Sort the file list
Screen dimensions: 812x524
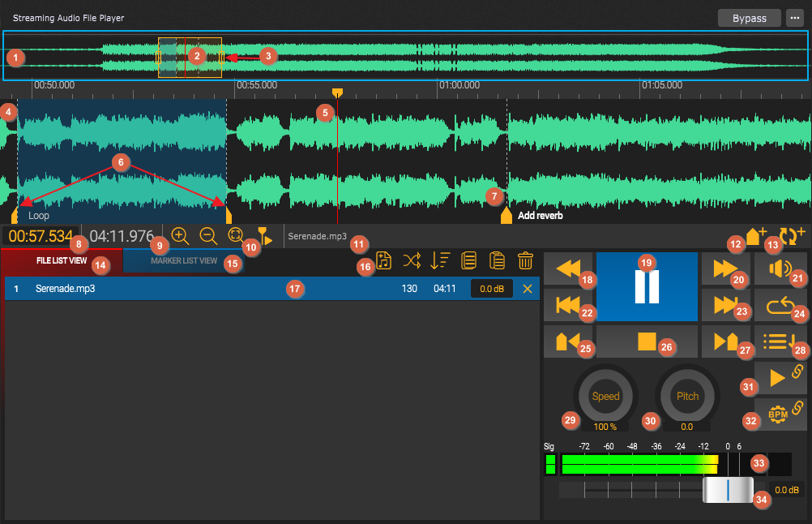pyautogui.click(x=440, y=260)
